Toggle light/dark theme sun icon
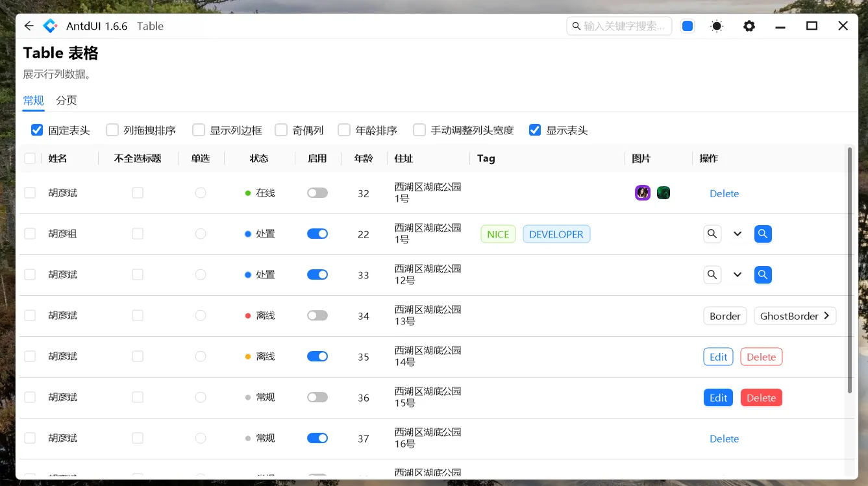 (717, 26)
